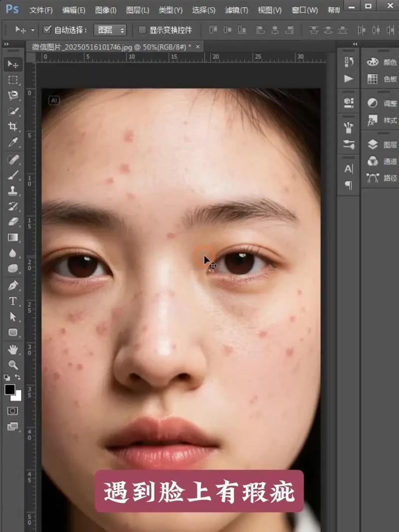
Task: Select the Hand tool
Action: [x=13, y=349]
